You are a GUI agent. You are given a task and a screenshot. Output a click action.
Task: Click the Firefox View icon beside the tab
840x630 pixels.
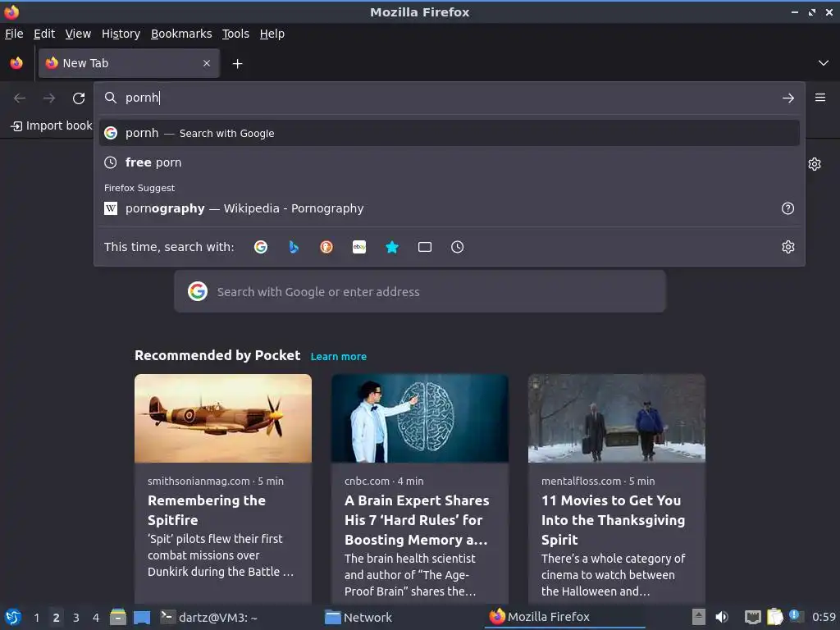16,63
